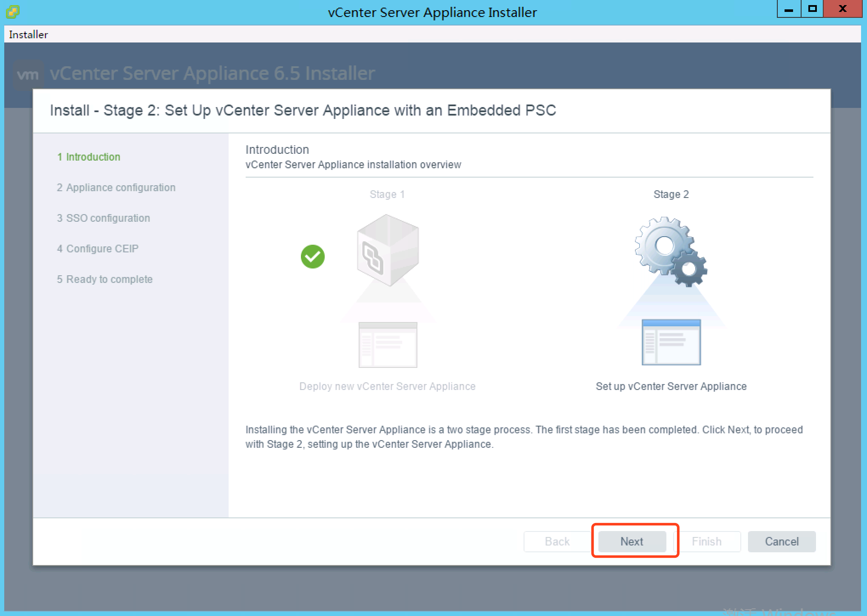
Task: Select step 1 Introduction in sidebar
Action: point(89,157)
